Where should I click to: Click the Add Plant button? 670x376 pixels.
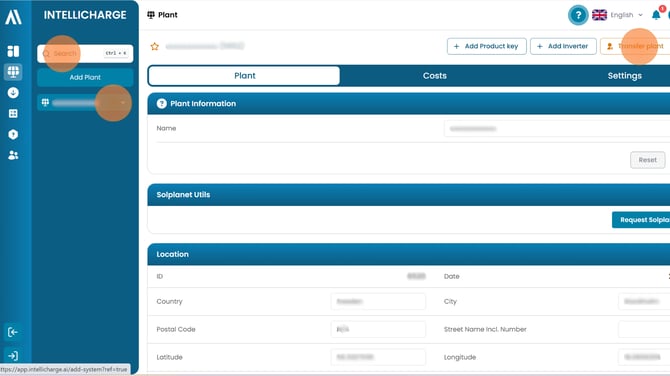85,77
